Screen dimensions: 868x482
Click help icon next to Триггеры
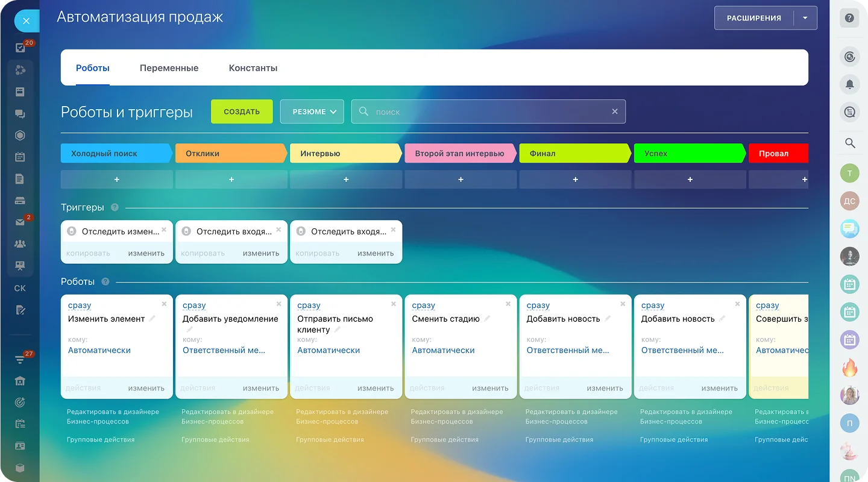click(115, 207)
